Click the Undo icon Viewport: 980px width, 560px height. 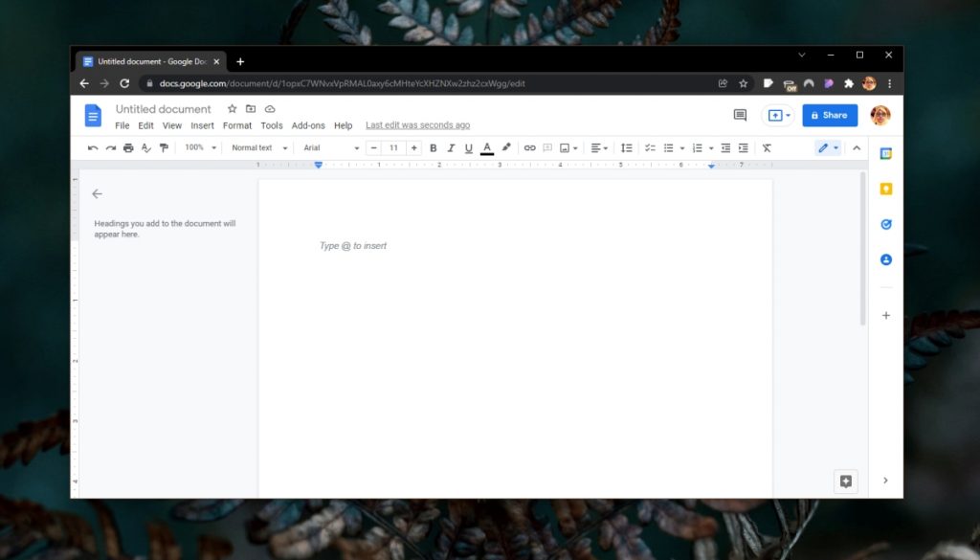[x=92, y=147]
